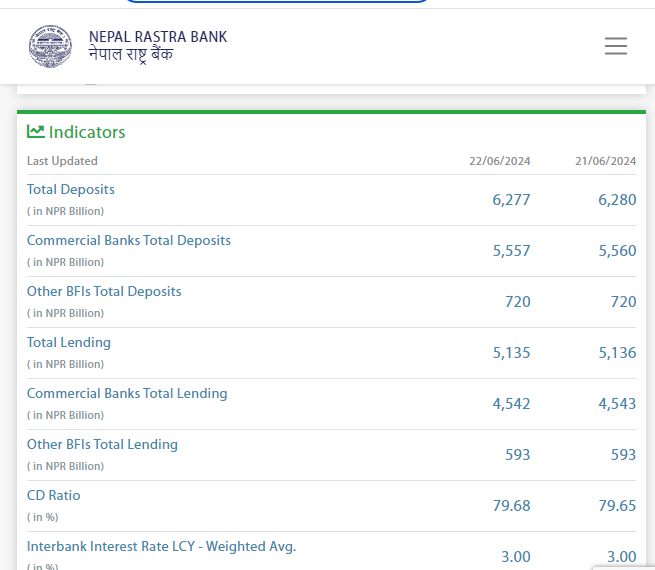Open the CD Ratio indicator
This screenshot has width=655, height=570.
pos(54,495)
